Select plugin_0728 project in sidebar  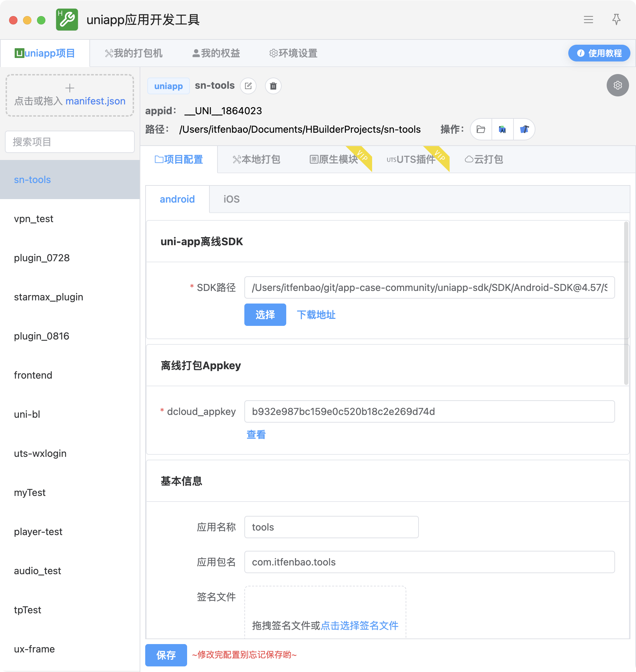point(70,258)
